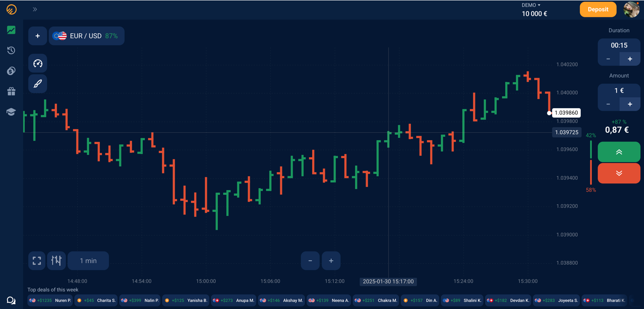644x309 pixels.
Task: Open trade history clock icon
Action: click(11, 50)
